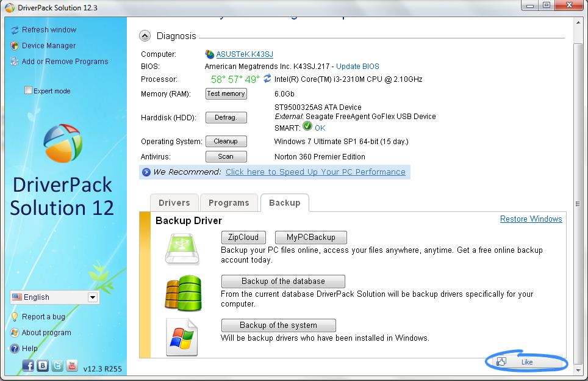588x381 pixels.
Task: Click the MyPCBackup button
Action: click(x=311, y=238)
